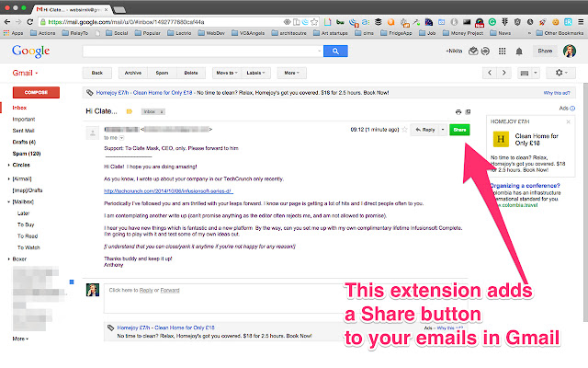Toggle the yellow importance marker by the subject
Image resolution: width=588 pixels, height=368 pixels.
point(130,111)
